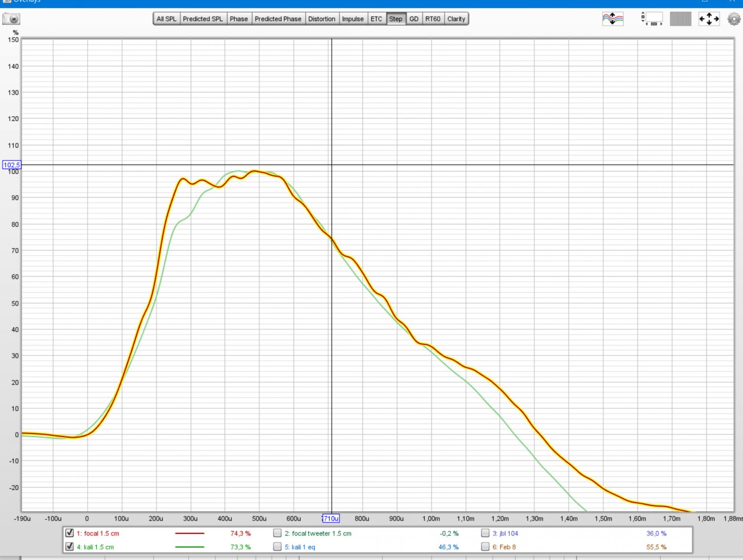Click the 55,5 % value for Feb 8
Image resolution: width=743 pixels, height=560 pixels.
(656, 547)
